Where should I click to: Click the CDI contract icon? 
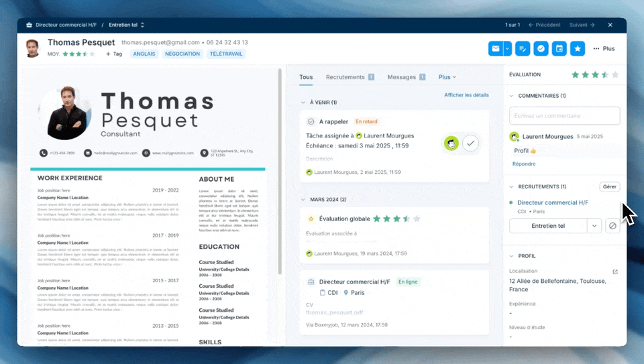[x=323, y=292]
